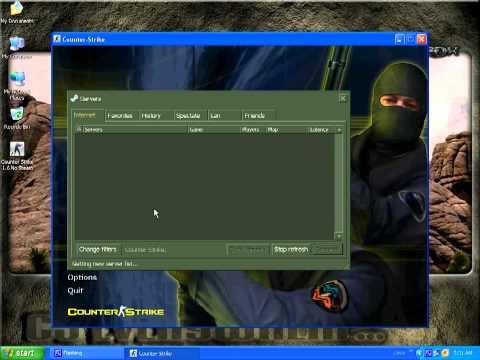
Task: Click the first taskbar window button
Action: click(86, 353)
